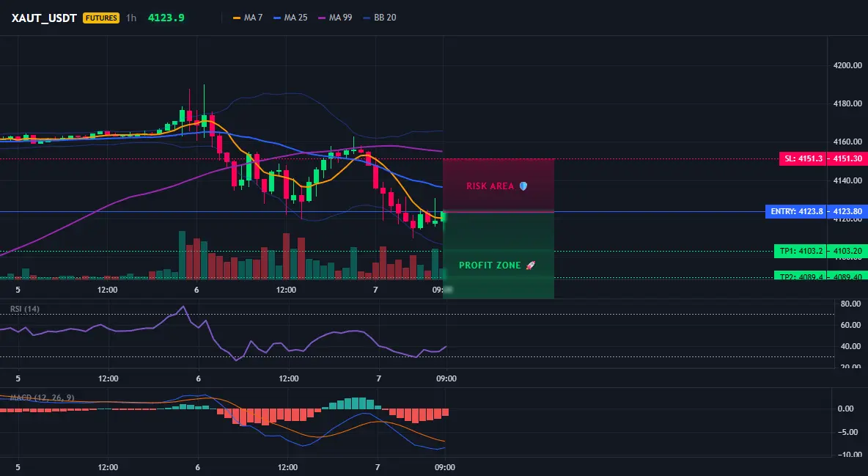
Task: Toggle the MA 7 legend entry
Action: pyautogui.click(x=248, y=18)
